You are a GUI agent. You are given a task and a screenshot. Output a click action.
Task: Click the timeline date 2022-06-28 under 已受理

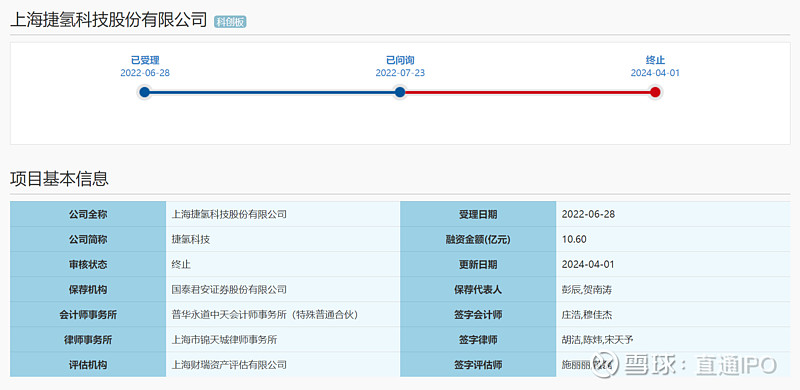click(x=145, y=73)
